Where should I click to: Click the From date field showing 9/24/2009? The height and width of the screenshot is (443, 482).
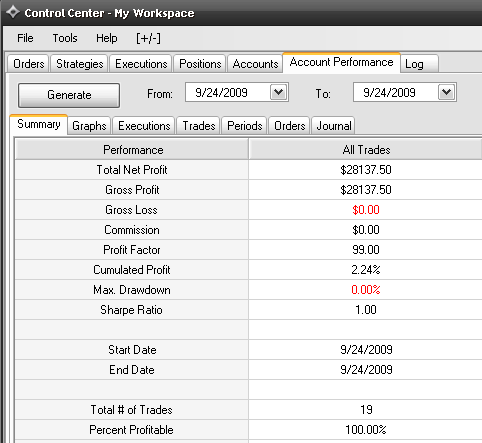point(228,92)
